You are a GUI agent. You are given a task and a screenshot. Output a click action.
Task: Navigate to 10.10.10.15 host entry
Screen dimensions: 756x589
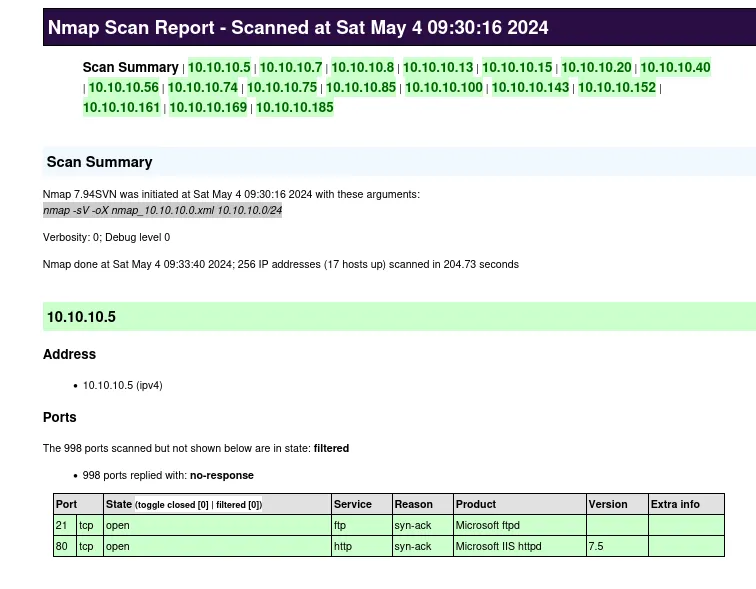pos(517,68)
